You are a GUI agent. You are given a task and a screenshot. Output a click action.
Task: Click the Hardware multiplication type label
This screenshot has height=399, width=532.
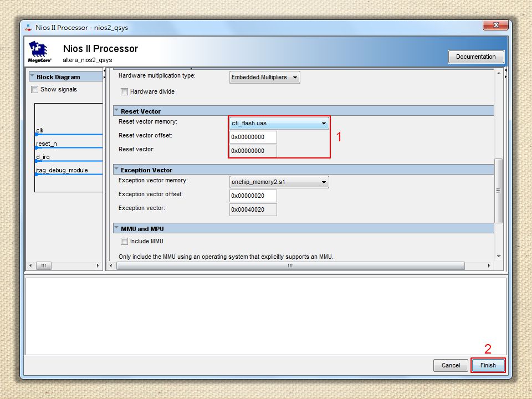tap(157, 76)
